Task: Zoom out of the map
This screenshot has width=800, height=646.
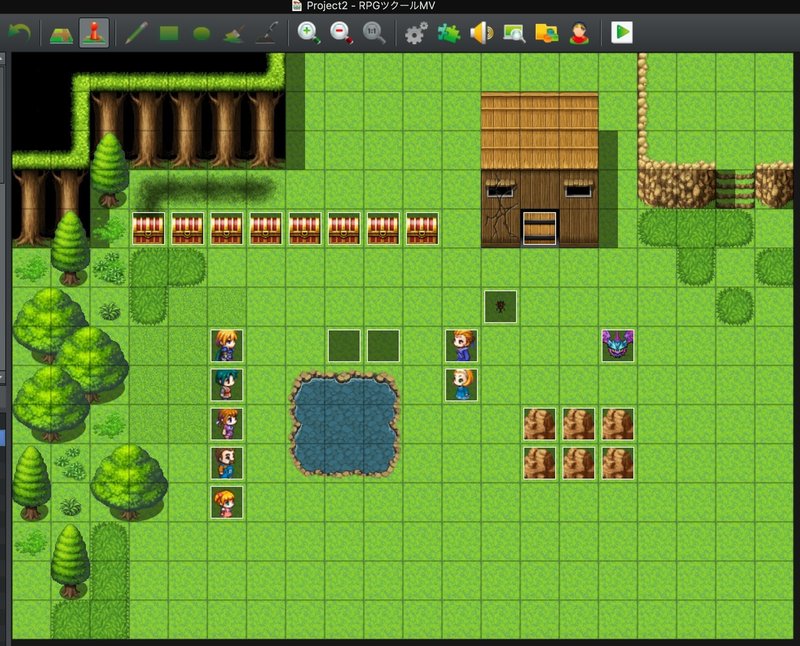Action: [x=341, y=33]
